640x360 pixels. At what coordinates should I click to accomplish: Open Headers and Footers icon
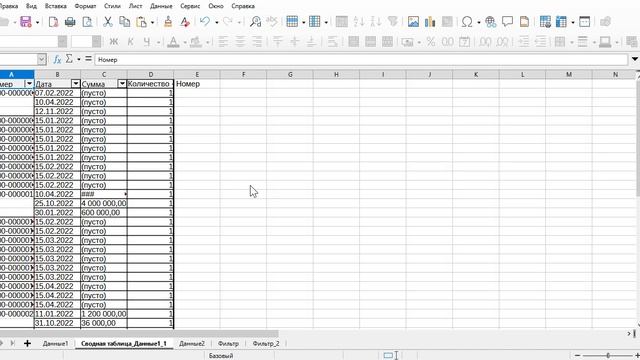[x=524, y=22]
